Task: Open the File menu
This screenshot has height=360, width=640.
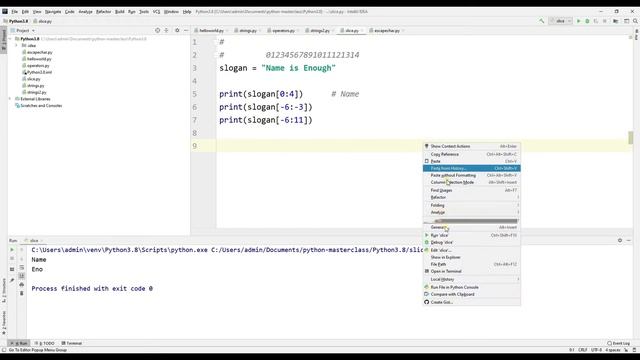Action: tap(15, 11)
